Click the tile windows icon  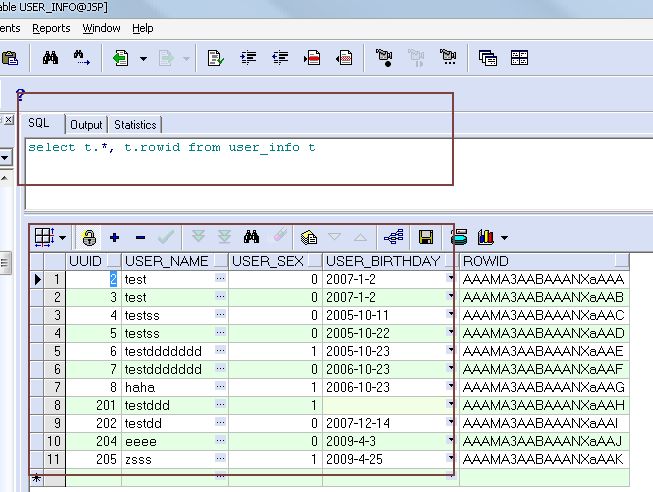(519, 58)
